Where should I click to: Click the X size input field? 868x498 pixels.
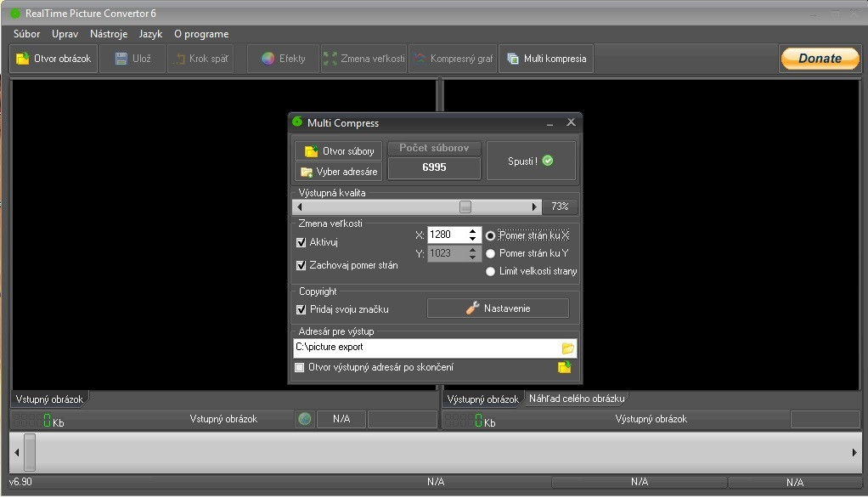click(x=446, y=235)
